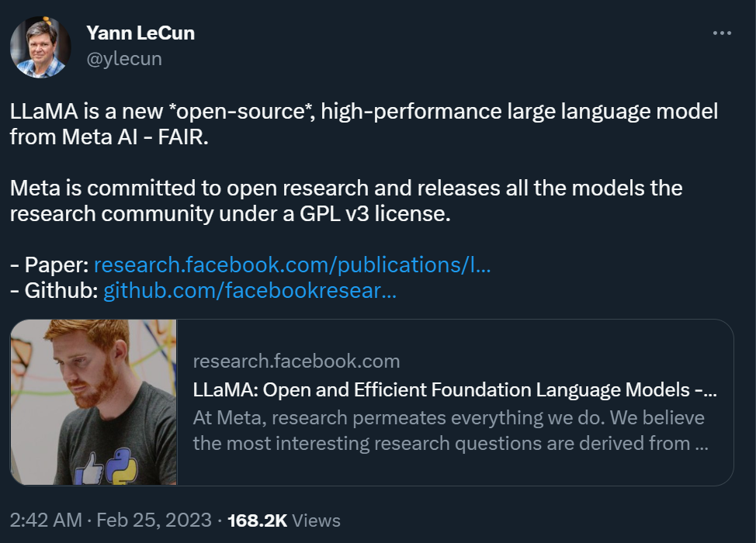Open the Yann LeCun display name link
The image size is (756, 543).
tap(140, 33)
